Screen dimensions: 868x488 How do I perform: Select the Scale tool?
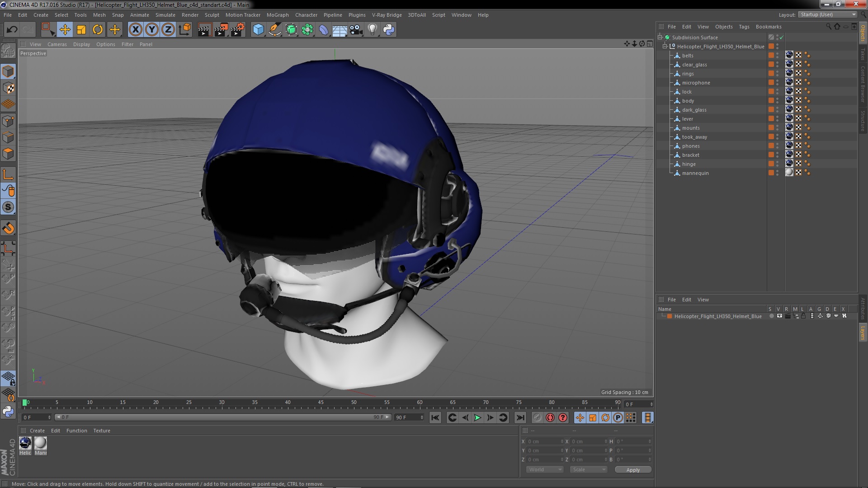click(81, 30)
